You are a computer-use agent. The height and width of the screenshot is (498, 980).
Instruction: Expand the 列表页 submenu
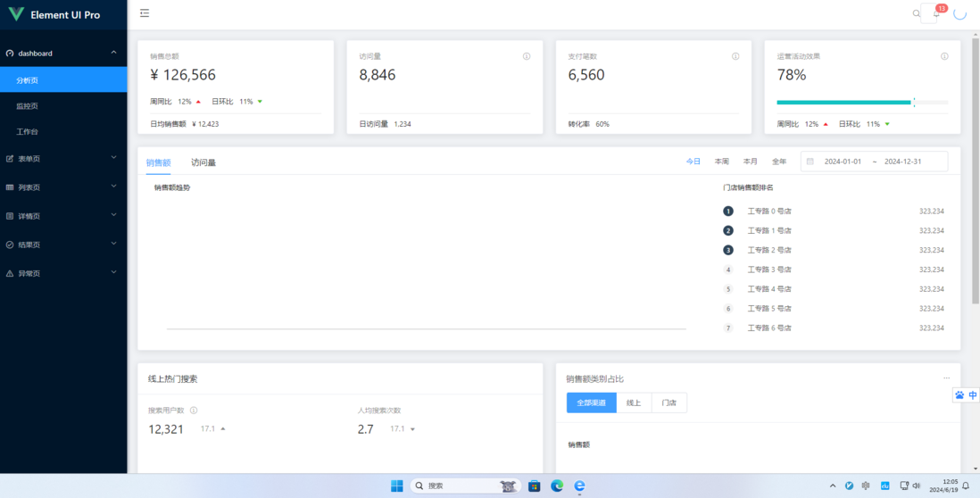tap(63, 187)
